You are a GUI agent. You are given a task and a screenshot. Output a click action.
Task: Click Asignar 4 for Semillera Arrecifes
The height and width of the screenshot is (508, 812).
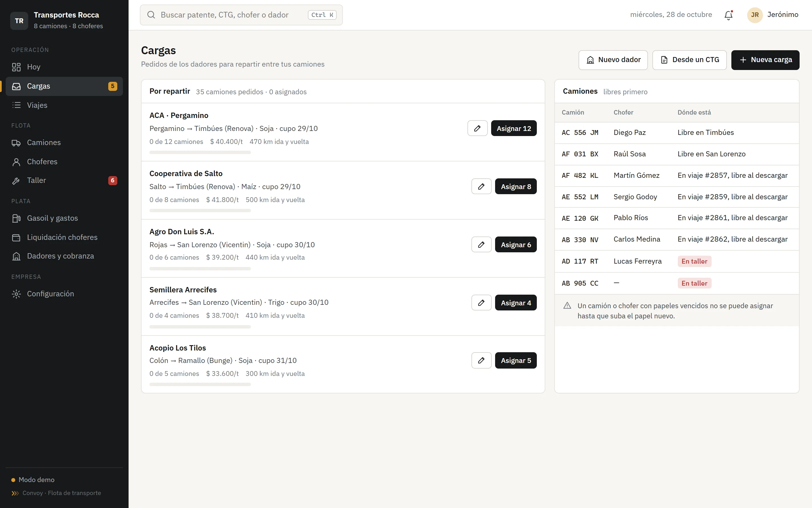(516, 303)
